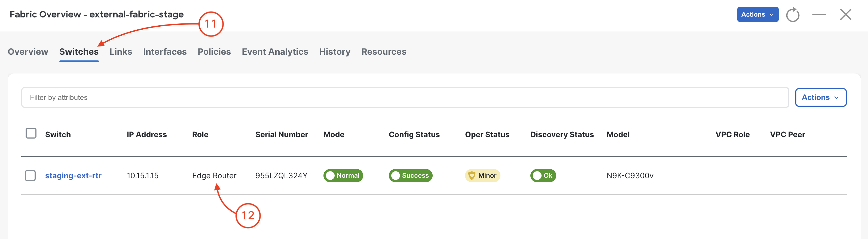The width and height of the screenshot is (868, 239).
Task: Sort by VPC Peer column header
Action: point(787,134)
